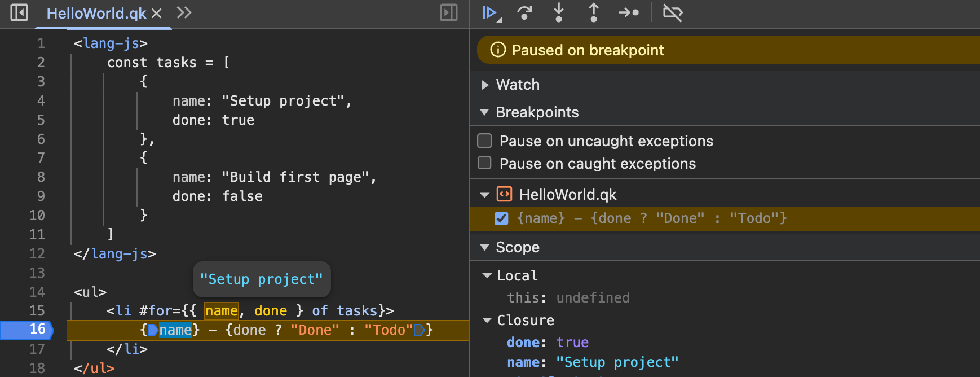980x377 pixels.
Task: Click the Step button
Action: point(629,12)
